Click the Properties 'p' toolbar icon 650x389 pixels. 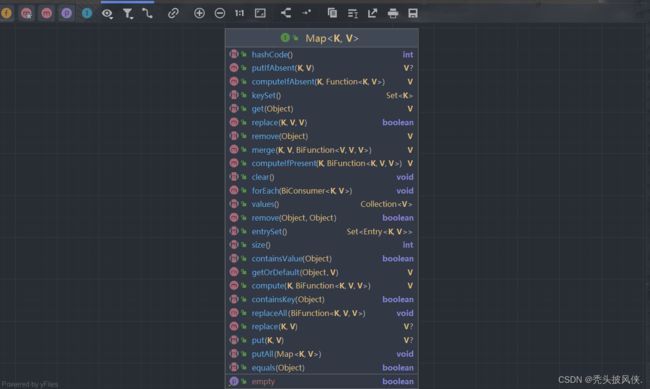click(x=66, y=13)
